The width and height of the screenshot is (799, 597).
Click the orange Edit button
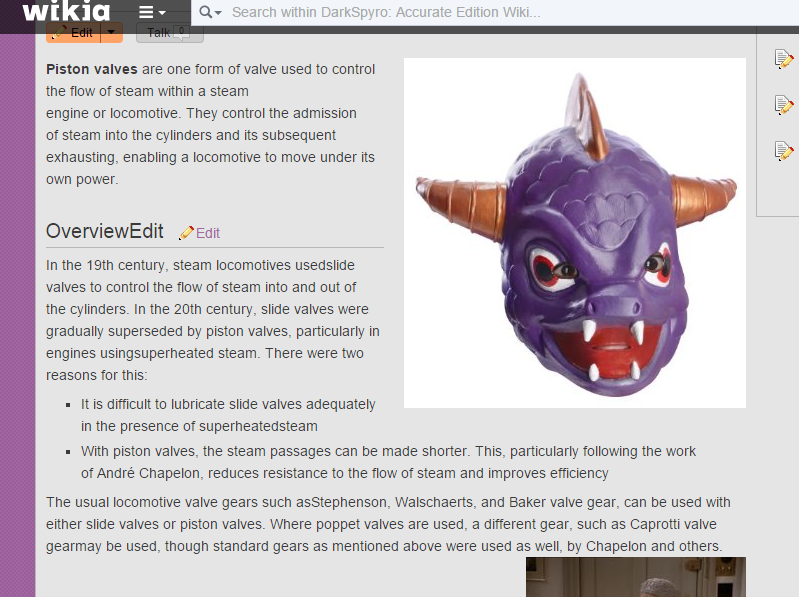click(73, 33)
